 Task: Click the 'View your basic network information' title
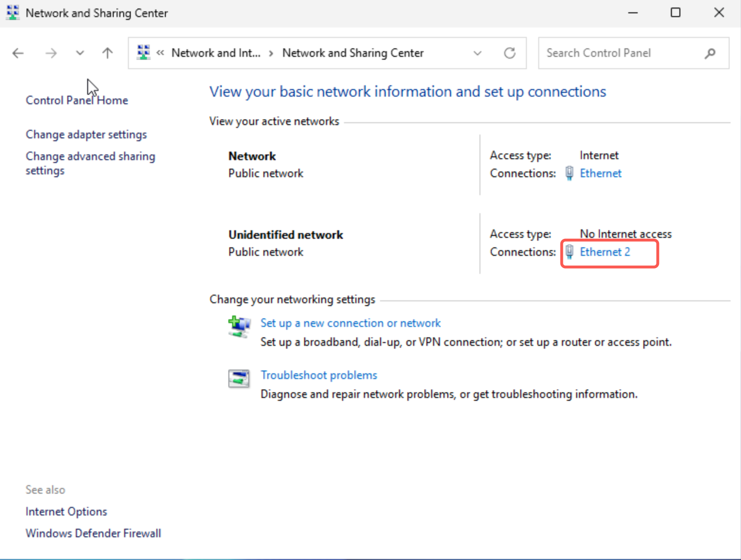(x=408, y=91)
